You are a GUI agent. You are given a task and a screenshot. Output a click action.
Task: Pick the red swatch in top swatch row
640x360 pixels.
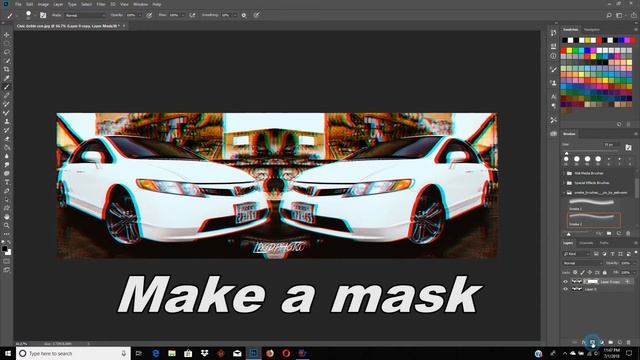(x=599, y=40)
